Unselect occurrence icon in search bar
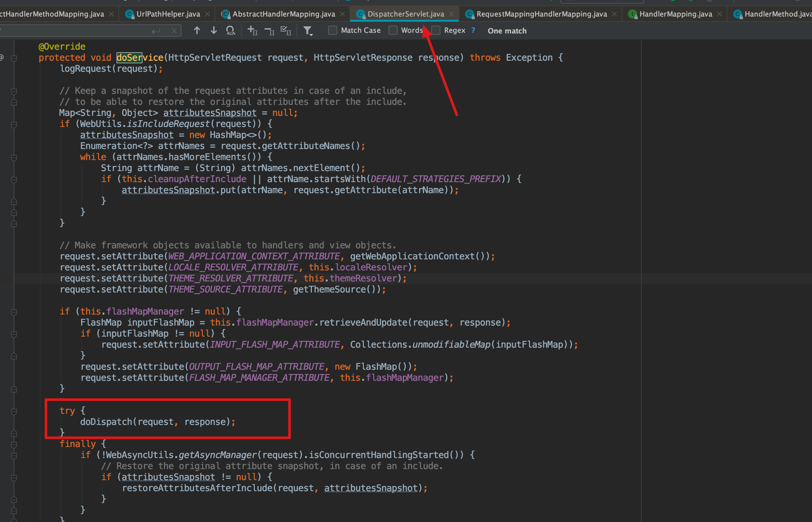The height and width of the screenshot is (522, 812). click(269, 31)
